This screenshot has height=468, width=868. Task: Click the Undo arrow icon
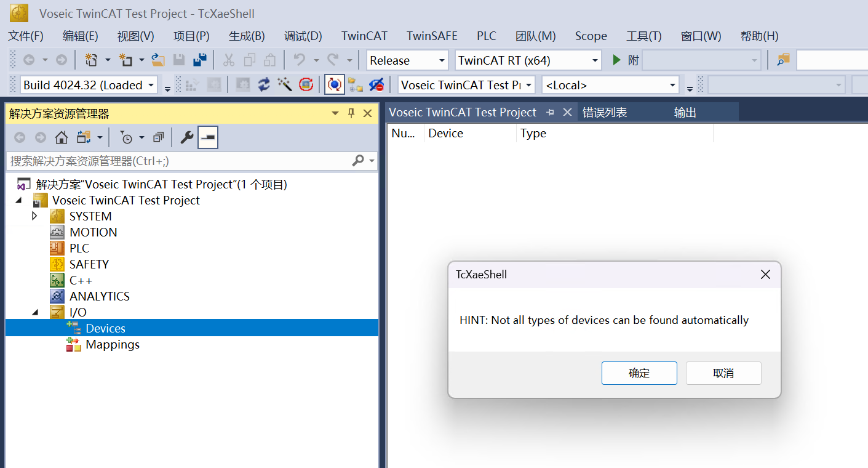tap(300, 60)
